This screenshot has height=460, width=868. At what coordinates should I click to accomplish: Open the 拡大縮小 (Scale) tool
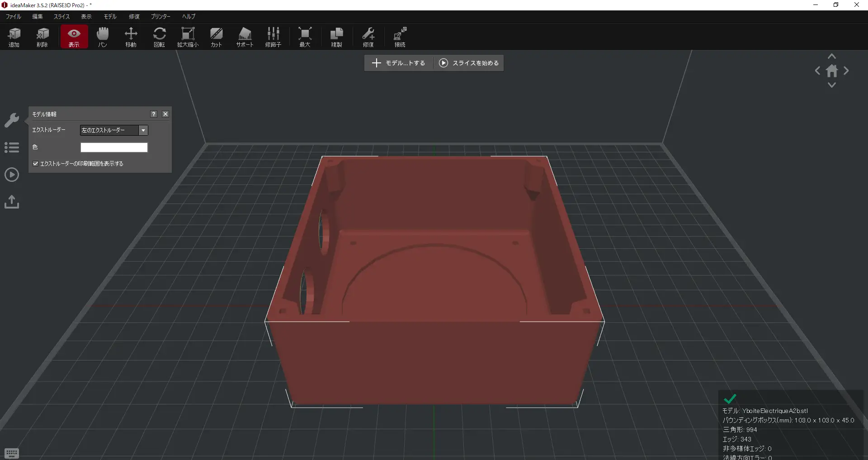[x=188, y=37]
